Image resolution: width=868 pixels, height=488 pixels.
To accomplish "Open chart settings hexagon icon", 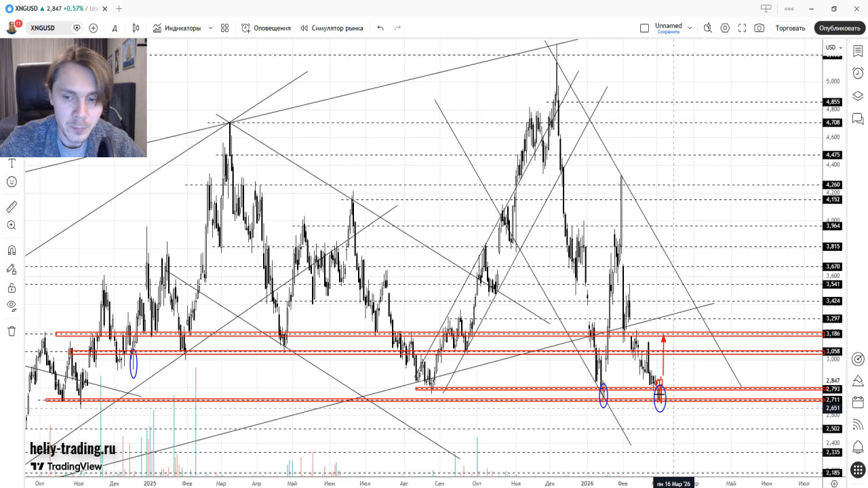I will click(725, 28).
